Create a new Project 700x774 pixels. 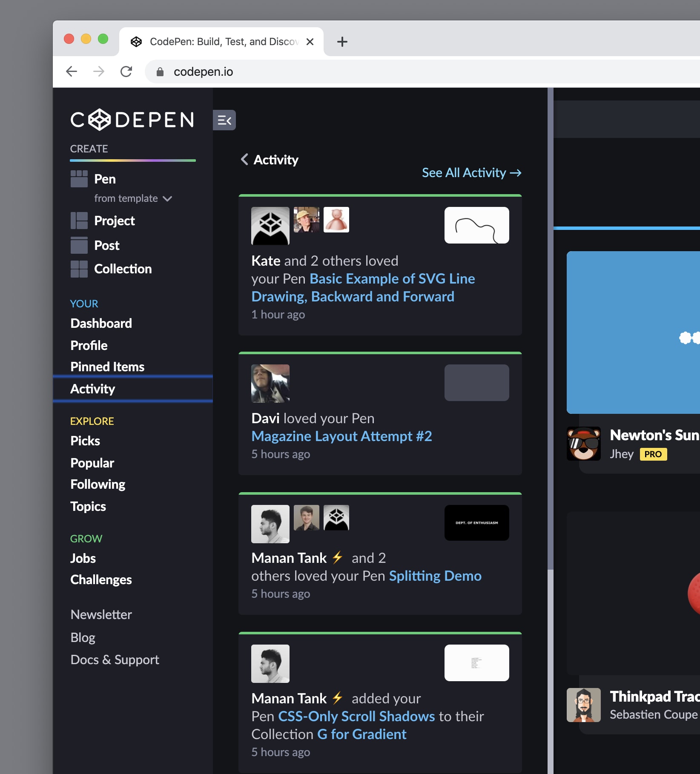click(x=114, y=221)
